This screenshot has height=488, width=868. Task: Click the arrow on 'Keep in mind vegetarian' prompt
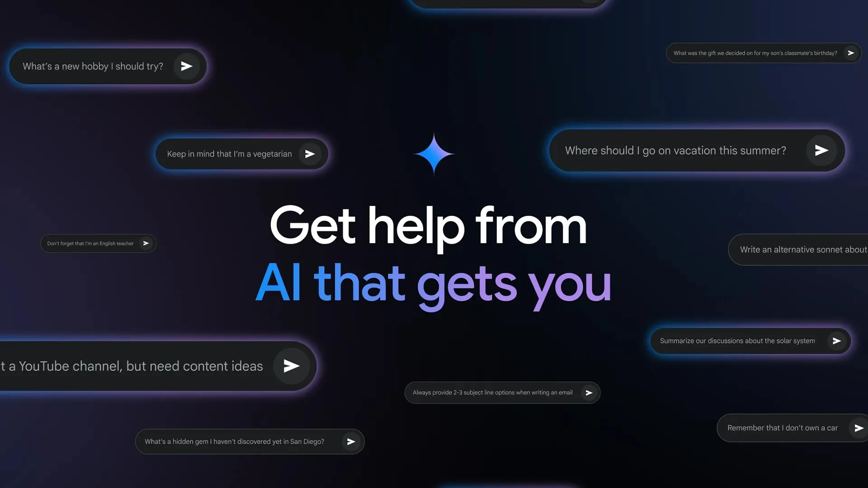pos(309,154)
